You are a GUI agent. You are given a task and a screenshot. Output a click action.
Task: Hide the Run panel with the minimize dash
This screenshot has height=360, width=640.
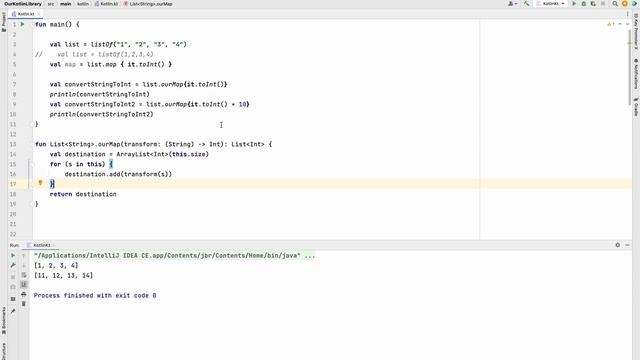coord(627,245)
